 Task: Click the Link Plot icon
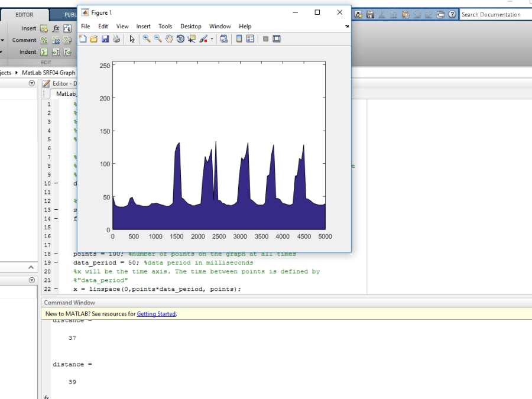coord(223,38)
